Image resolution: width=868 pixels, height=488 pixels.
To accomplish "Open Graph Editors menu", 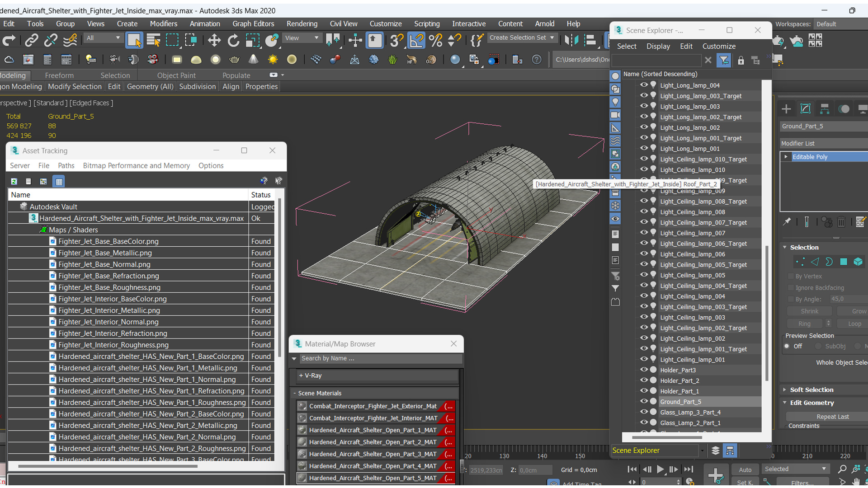I will click(253, 23).
